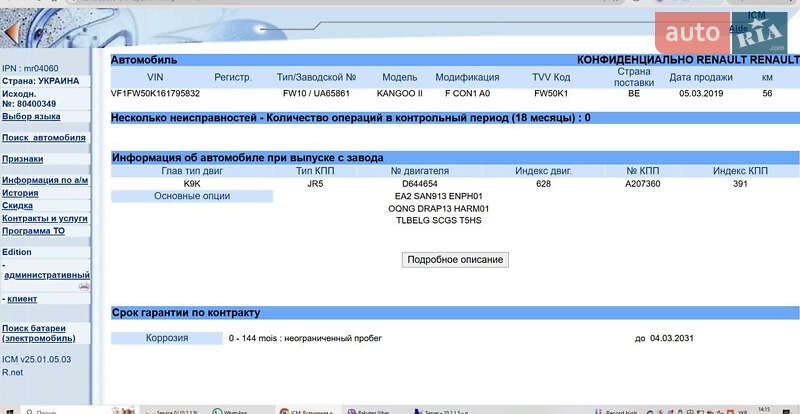Open Скидка link
Viewport: 800px width, 414px height.
(x=17, y=206)
